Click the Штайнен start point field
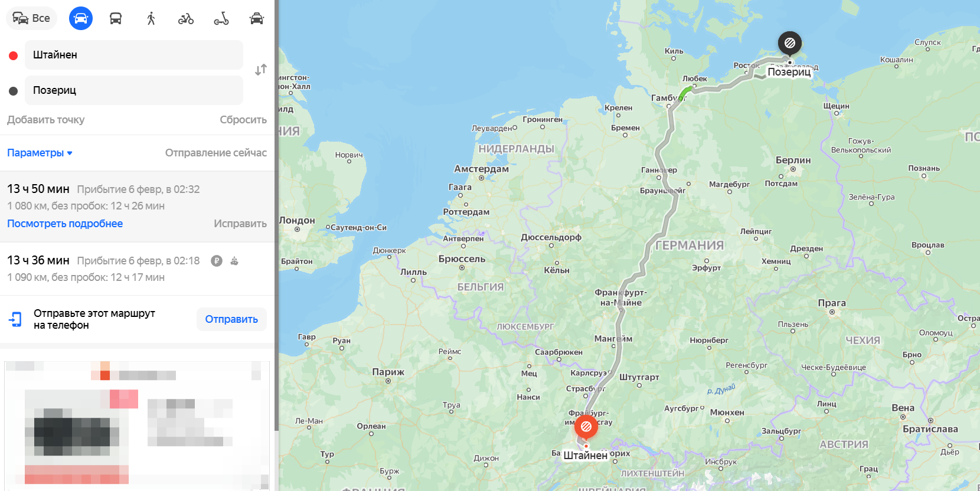This screenshot has height=491, width=980. 134,55
